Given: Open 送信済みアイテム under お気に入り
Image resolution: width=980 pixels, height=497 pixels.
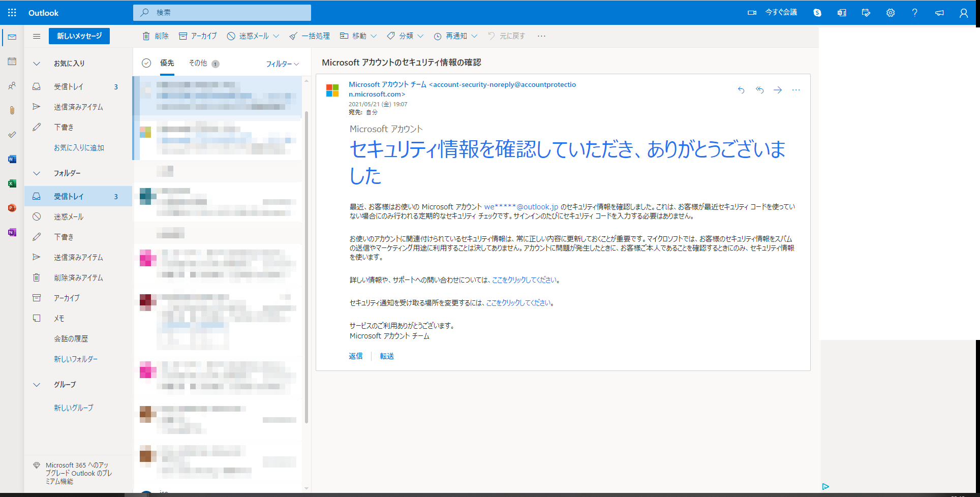Looking at the screenshot, I should click(78, 107).
